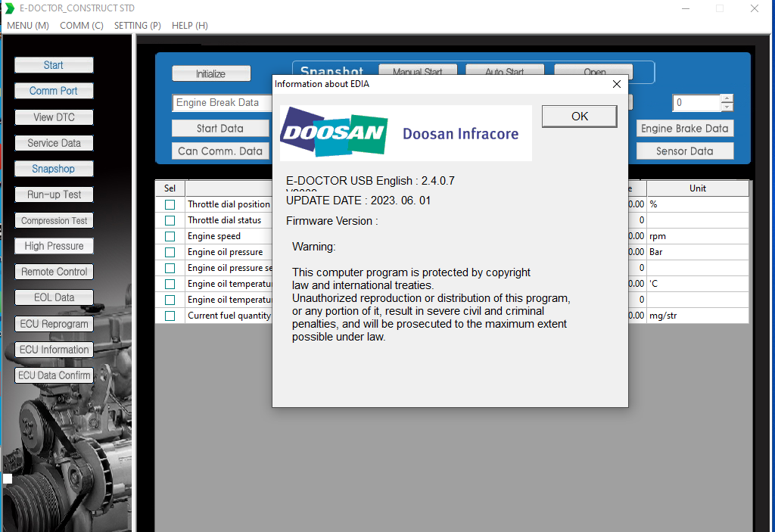775x532 pixels.
Task: Open the MENU (M) menu
Action: pyautogui.click(x=28, y=25)
